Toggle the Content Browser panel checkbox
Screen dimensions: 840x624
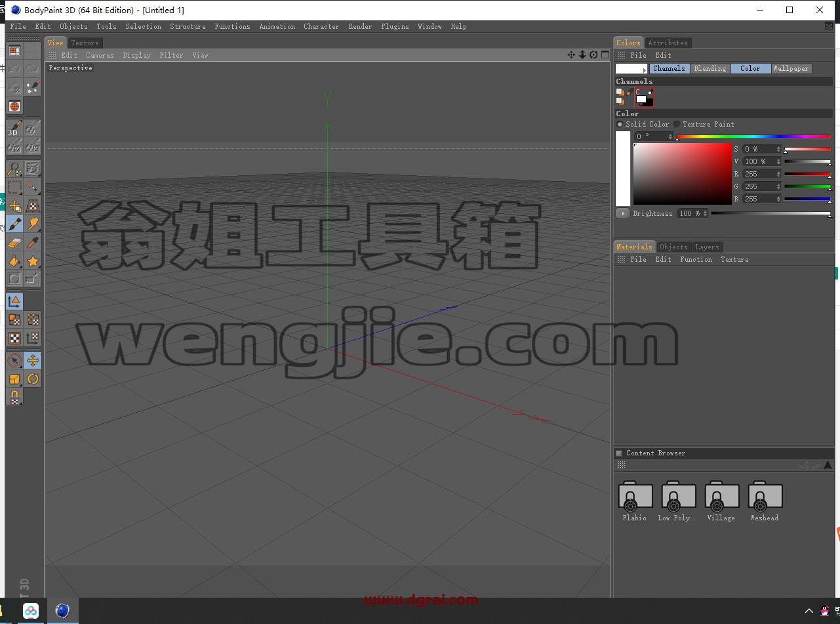tap(619, 453)
